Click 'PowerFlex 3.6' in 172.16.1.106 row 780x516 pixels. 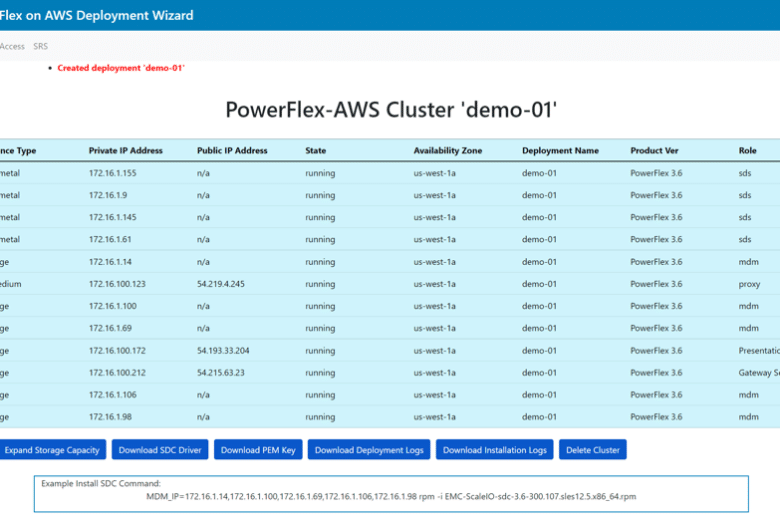coord(656,395)
